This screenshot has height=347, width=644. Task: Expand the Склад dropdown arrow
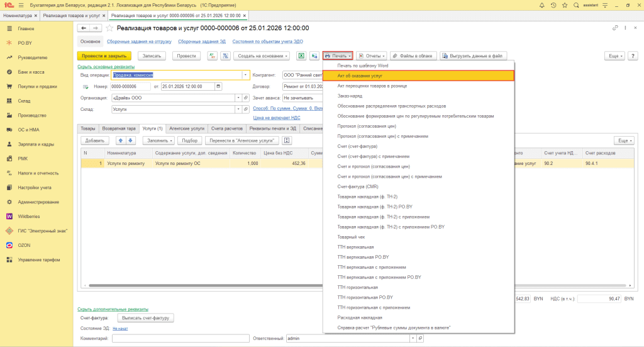pyautogui.click(x=238, y=109)
